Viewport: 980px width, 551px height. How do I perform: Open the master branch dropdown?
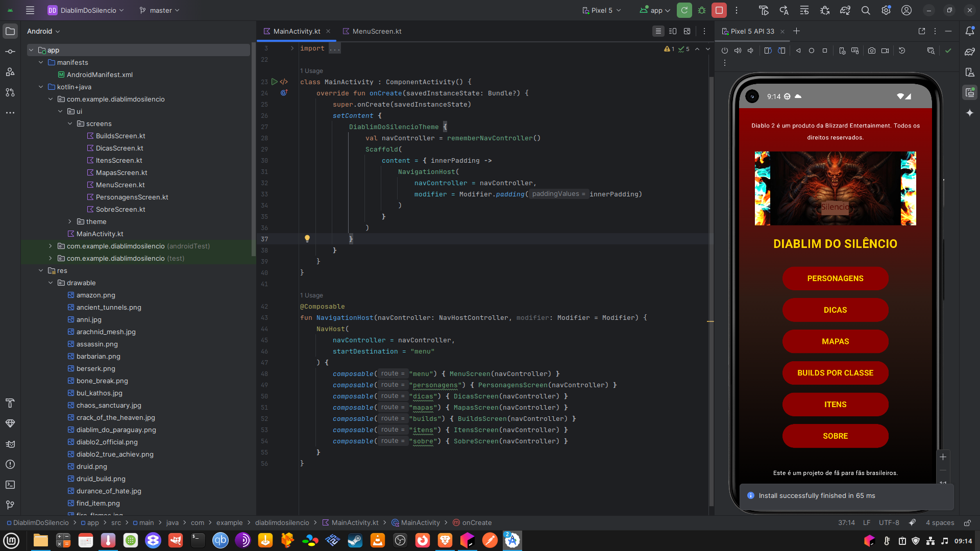point(160,10)
